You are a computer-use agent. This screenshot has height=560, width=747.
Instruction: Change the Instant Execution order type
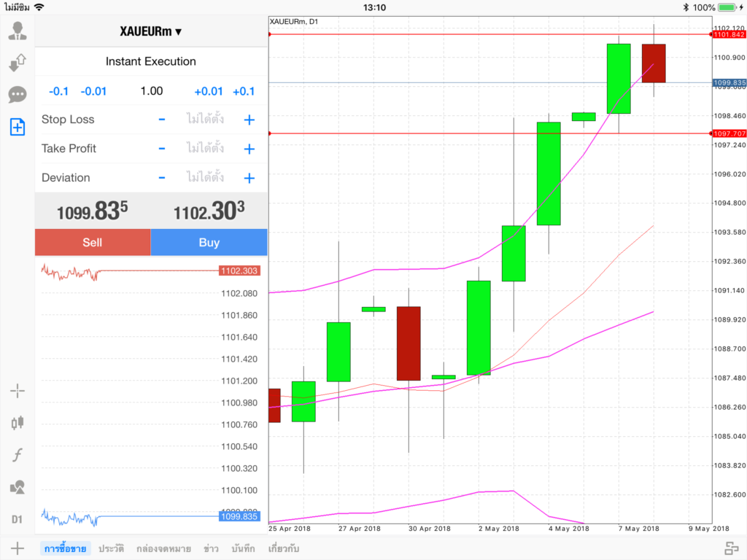pos(151,61)
